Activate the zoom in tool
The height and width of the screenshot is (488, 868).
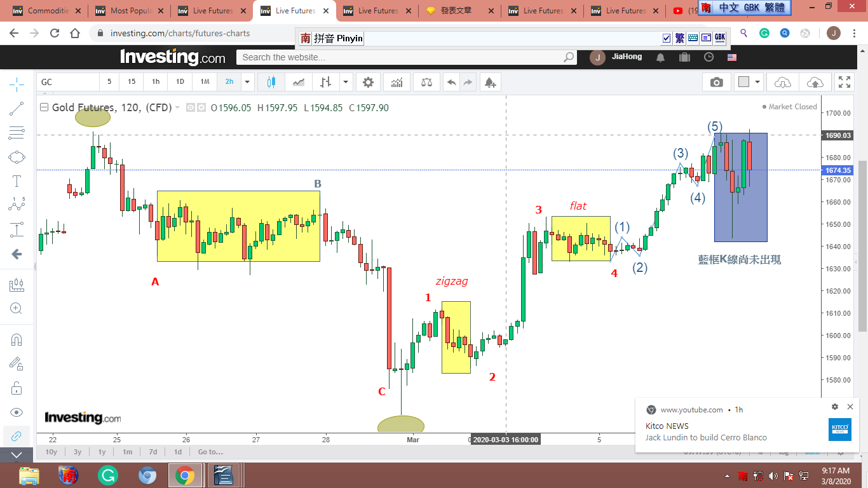click(x=17, y=309)
